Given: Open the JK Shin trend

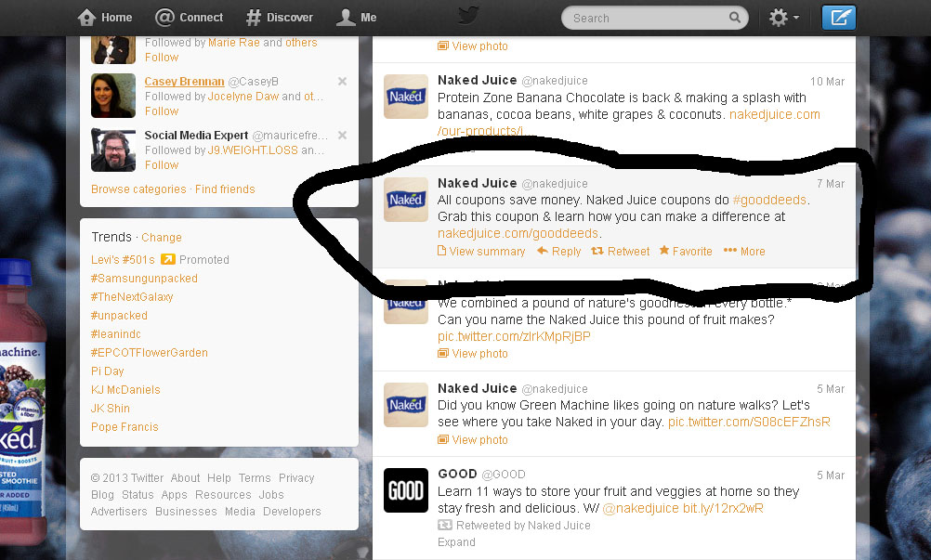Looking at the screenshot, I should coord(111,408).
